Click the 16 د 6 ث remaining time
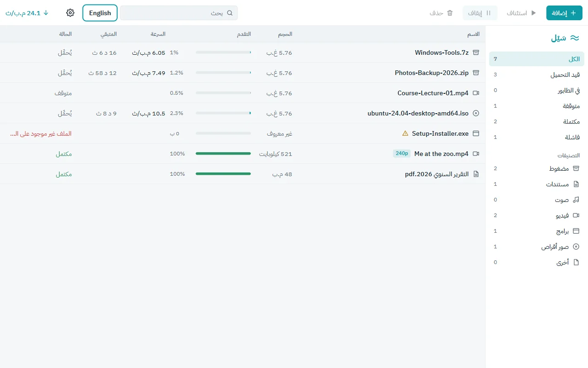This screenshot has height=368, width=588. pos(104,52)
